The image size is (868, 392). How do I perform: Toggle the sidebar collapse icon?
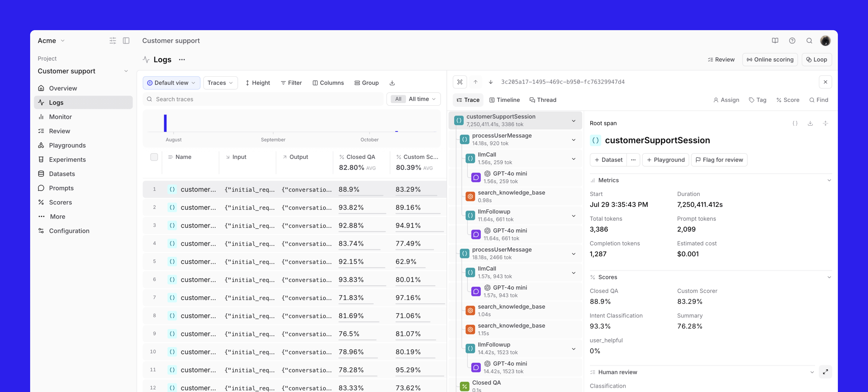pyautogui.click(x=126, y=41)
